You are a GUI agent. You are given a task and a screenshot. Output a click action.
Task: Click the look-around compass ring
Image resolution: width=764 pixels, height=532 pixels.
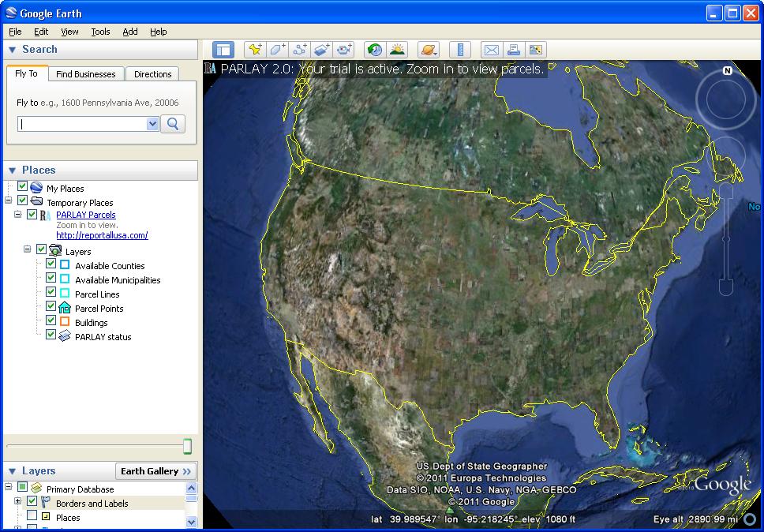pos(726,99)
